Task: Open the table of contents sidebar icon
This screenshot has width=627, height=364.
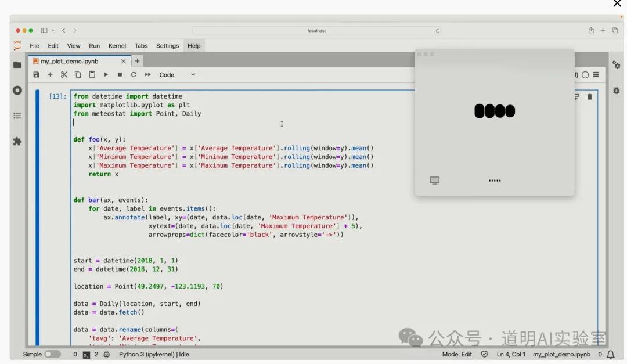Action: [17, 116]
